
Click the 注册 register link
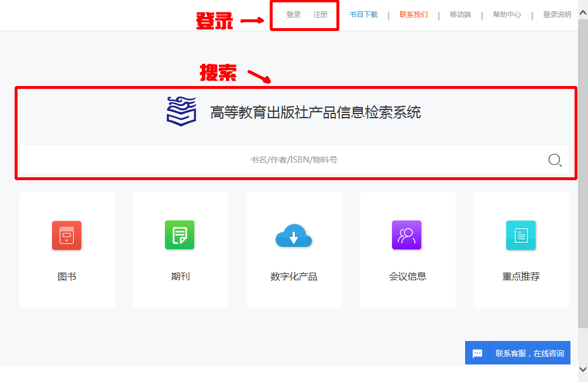[x=320, y=15]
